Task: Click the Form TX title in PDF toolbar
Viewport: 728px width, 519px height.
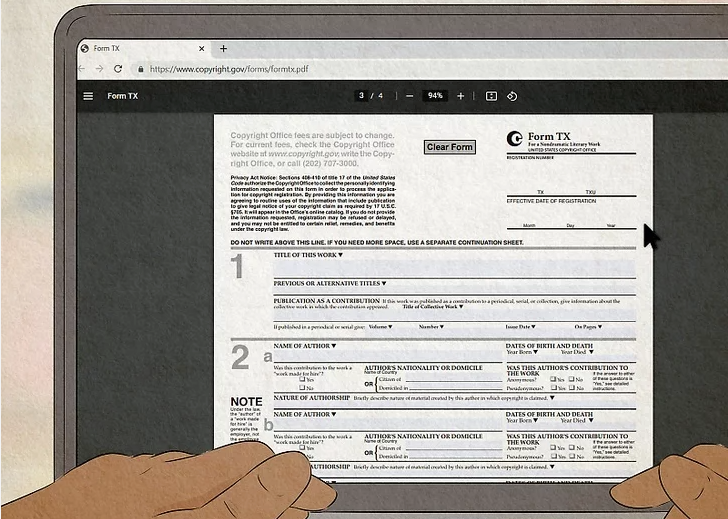Action: [123, 96]
